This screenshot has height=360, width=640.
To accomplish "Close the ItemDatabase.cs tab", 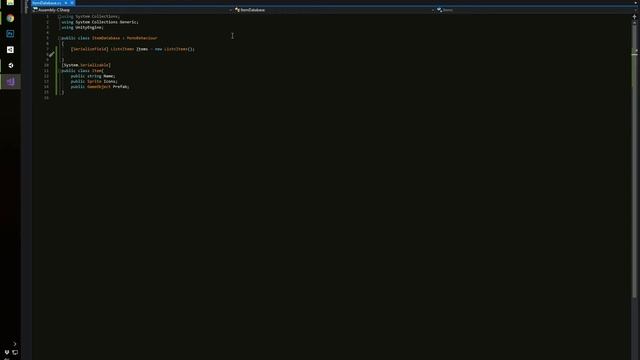I will click(72, 3).
